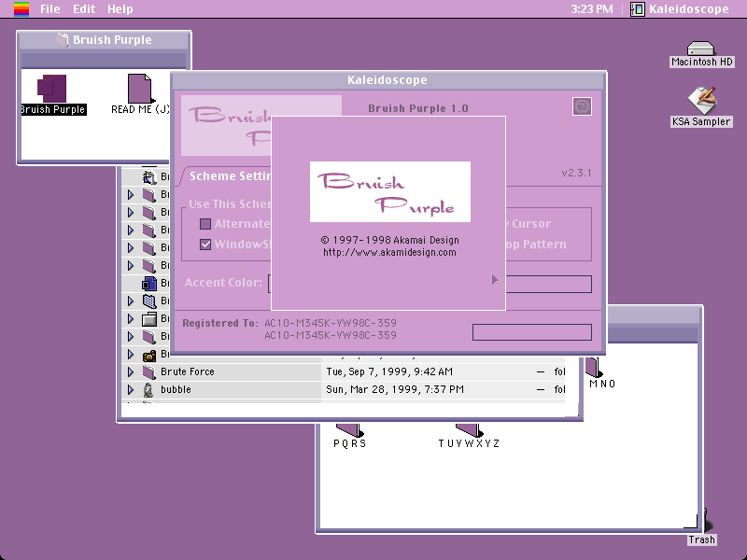
Task: Click the Trash label on the desktop
Action: click(702, 540)
